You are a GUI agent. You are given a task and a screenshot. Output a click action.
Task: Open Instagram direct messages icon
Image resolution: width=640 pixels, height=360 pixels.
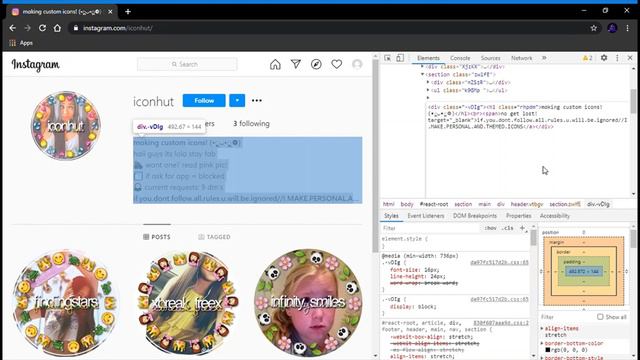pyautogui.click(x=296, y=64)
